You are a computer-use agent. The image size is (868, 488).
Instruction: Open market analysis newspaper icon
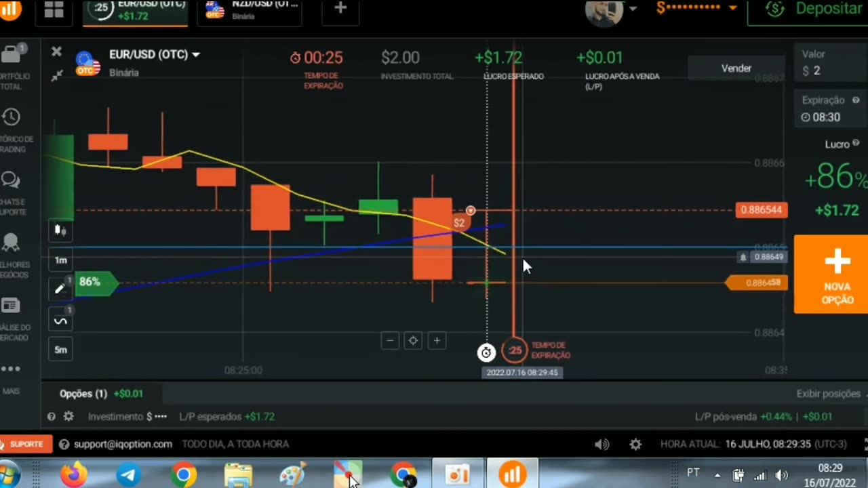[10, 306]
